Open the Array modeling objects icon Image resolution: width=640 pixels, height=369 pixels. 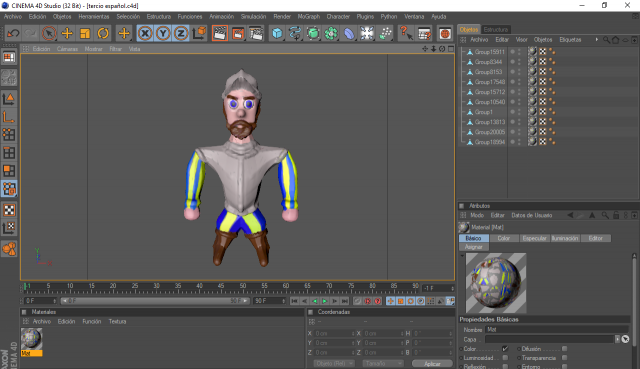click(x=331, y=33)
